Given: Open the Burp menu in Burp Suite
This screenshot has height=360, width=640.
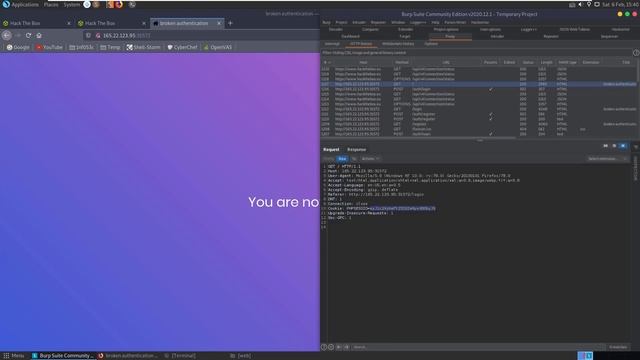Looking at the screenshot, I should [327, 22].
